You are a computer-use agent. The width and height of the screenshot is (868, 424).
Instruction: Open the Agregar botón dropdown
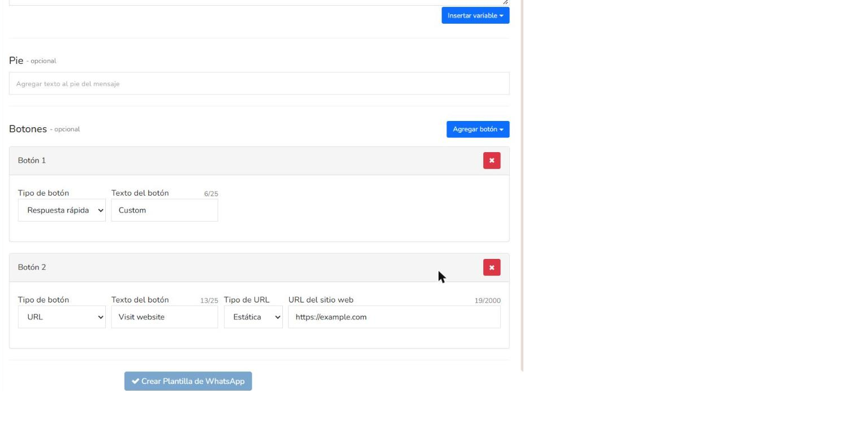[478, 129]
